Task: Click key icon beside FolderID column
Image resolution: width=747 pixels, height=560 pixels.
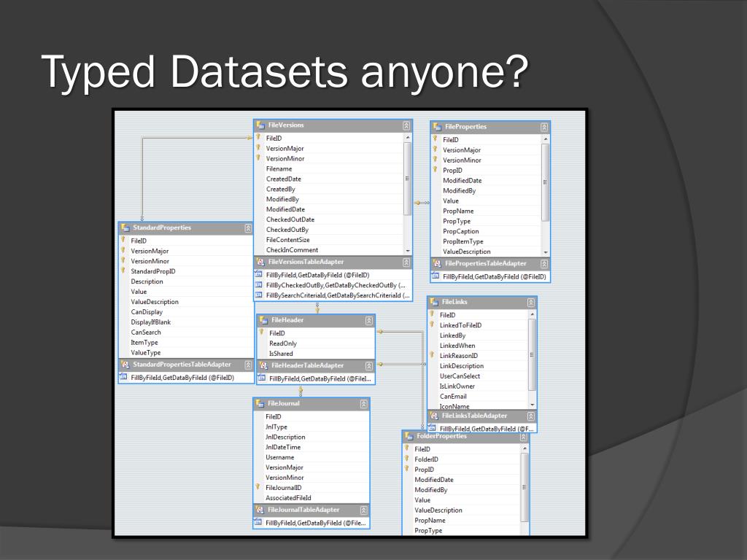Action: point(407,459)
